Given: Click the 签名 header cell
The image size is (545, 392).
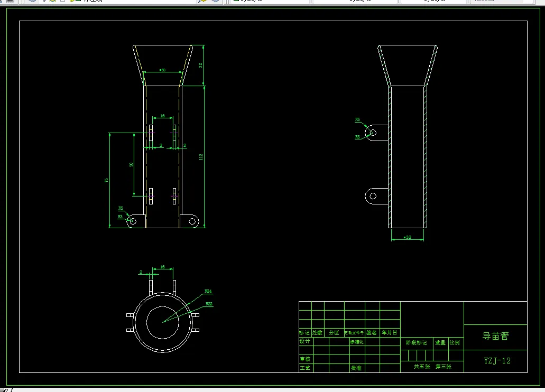Looking at the screenshot, I should click(x=372, y=333).
